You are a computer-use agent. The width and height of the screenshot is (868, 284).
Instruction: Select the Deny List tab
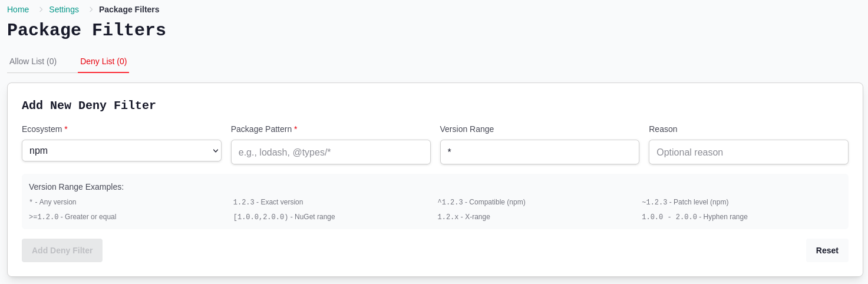coord(103,61)
